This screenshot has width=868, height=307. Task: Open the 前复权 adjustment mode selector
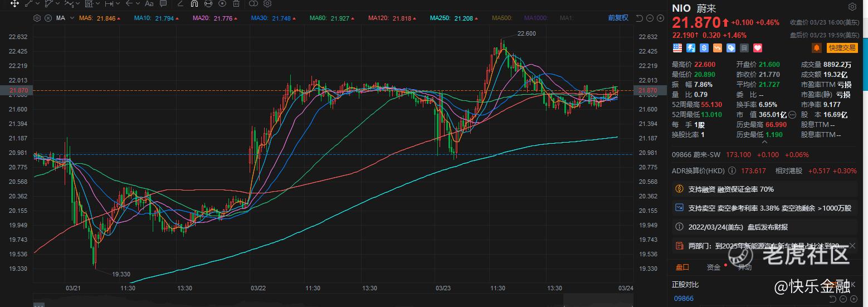618,18
